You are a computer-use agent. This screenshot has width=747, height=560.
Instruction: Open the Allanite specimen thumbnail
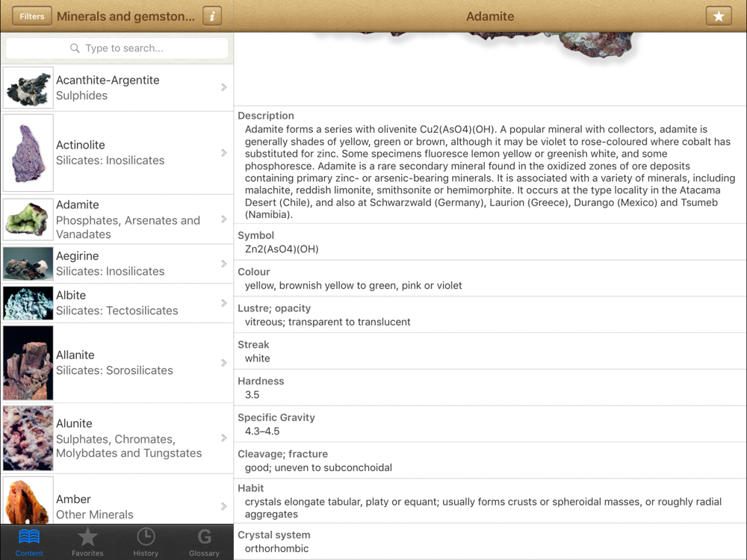click(x=28, y=363)
